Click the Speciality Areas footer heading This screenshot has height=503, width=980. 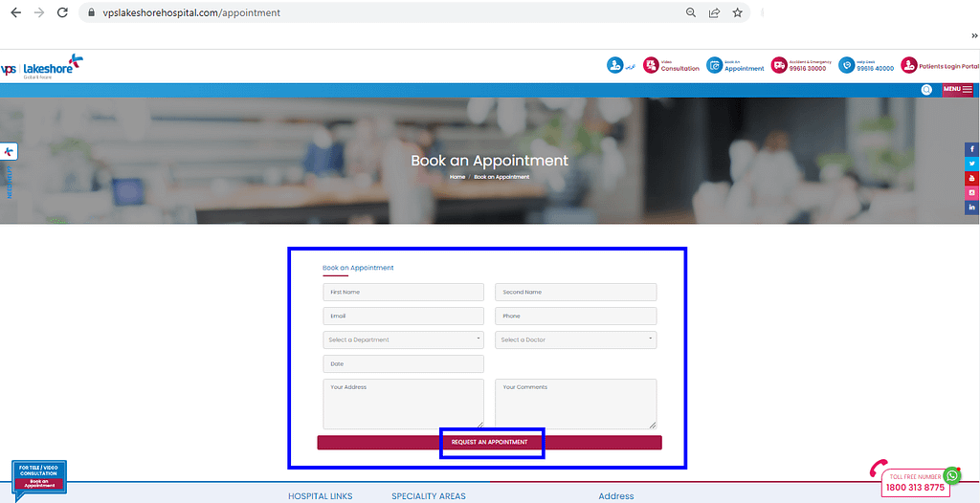pos(429,496)
